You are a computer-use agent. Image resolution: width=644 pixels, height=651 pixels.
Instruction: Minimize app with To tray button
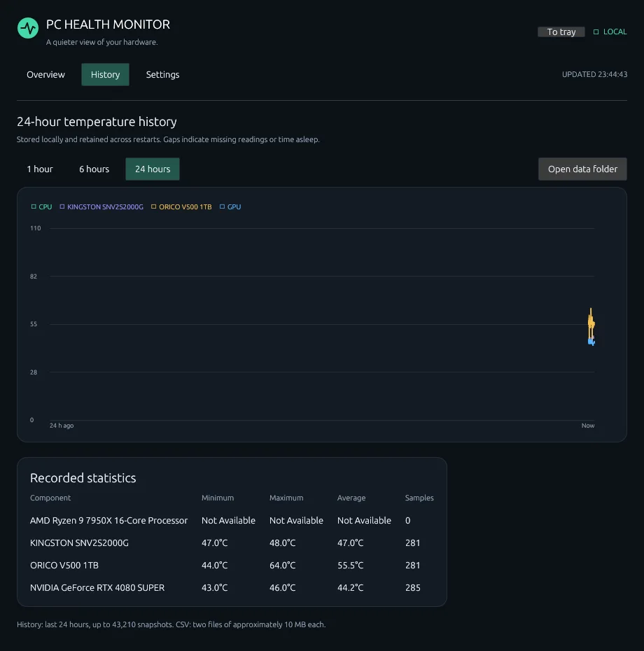561,32
